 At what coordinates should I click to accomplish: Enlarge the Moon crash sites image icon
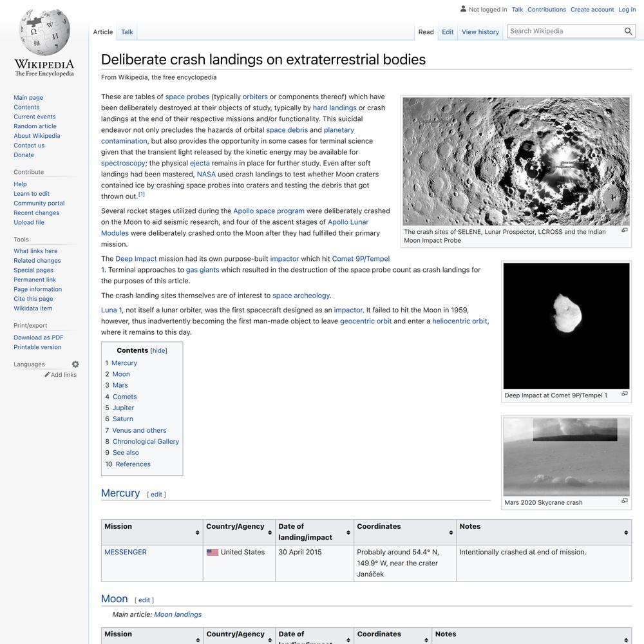pyautogui.click(x=624, y=231)
